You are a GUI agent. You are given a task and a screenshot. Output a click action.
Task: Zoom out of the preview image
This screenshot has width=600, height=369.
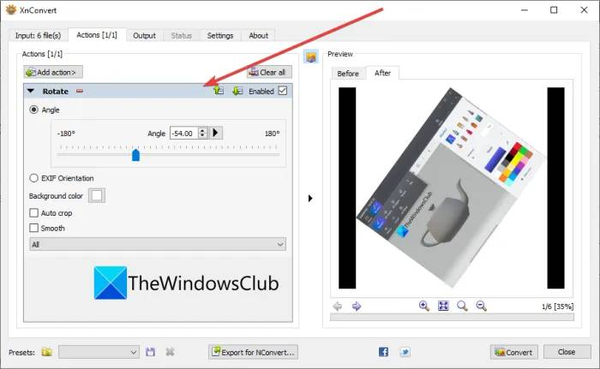481,305
